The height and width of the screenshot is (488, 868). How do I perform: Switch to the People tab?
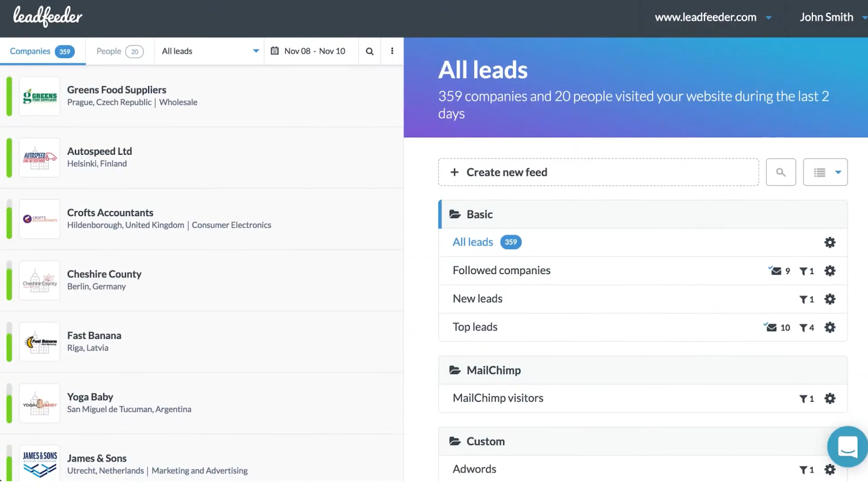click(120, 51)
